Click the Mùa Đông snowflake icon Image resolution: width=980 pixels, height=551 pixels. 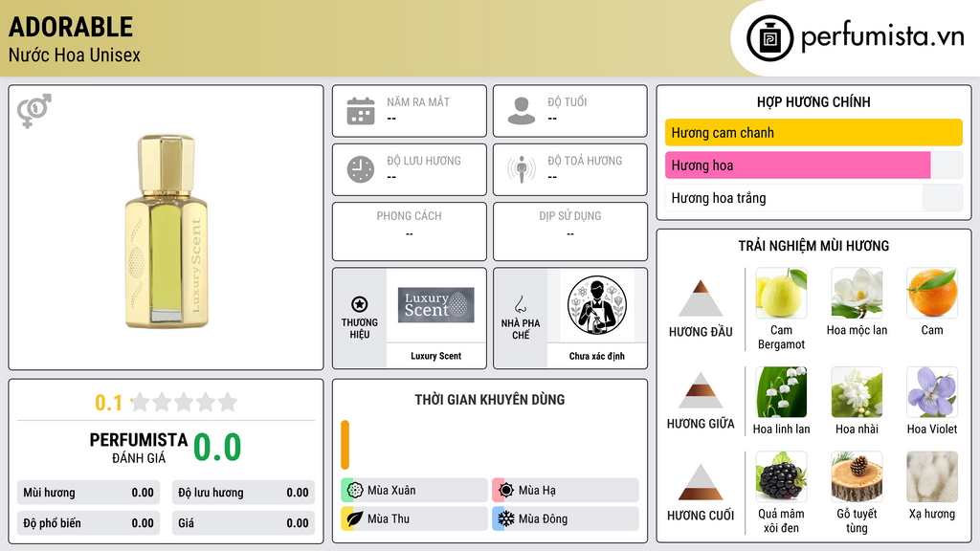click(506, 518)
